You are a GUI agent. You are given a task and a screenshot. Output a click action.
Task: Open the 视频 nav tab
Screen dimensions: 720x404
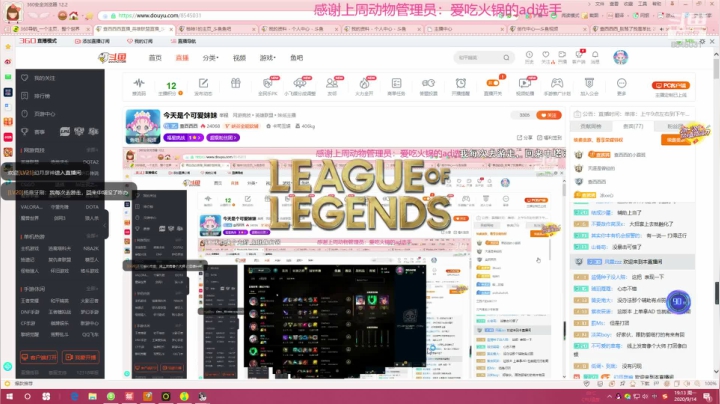click(239, 58)
